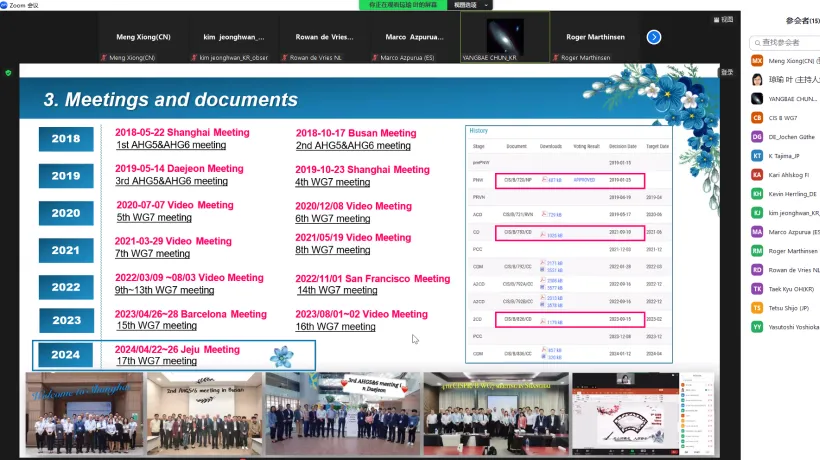Click the KT avatar for K Tajima_JP
This screenshot has width=820, height=460.
tap(757, 156)
